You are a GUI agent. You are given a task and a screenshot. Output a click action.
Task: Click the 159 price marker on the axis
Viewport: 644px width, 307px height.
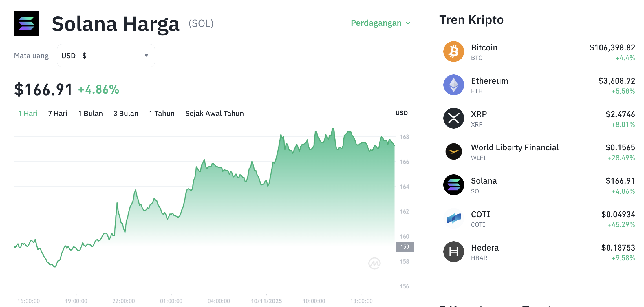[405, 247]
